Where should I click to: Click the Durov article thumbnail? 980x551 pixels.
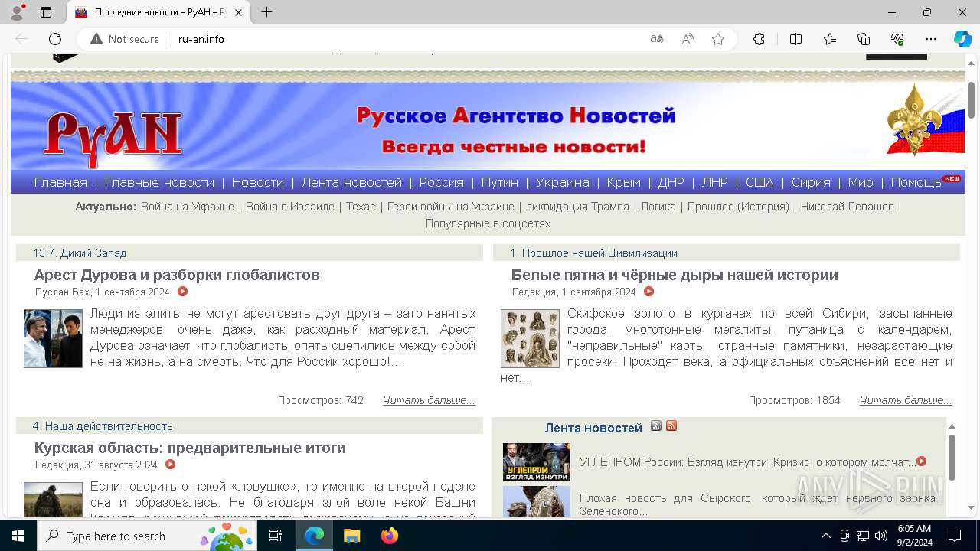point(53,338)
